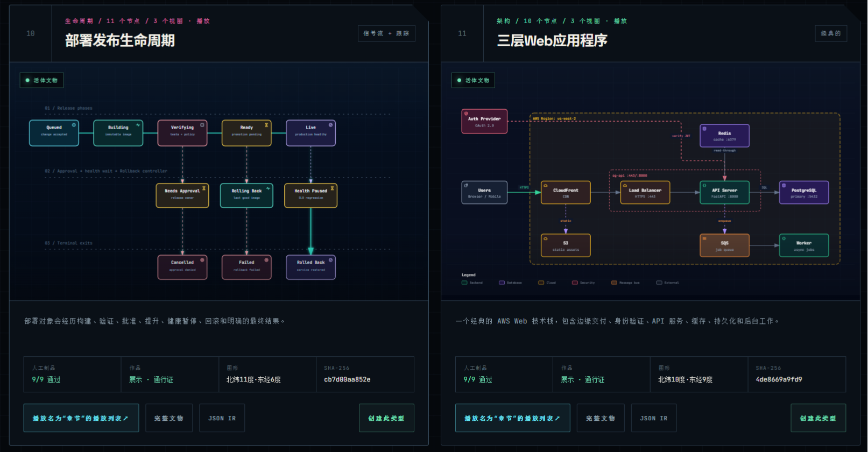Click 创建此类型 on three-tier Web app card
This screenshot has height=452, width=868.
[x=818, y=418]
